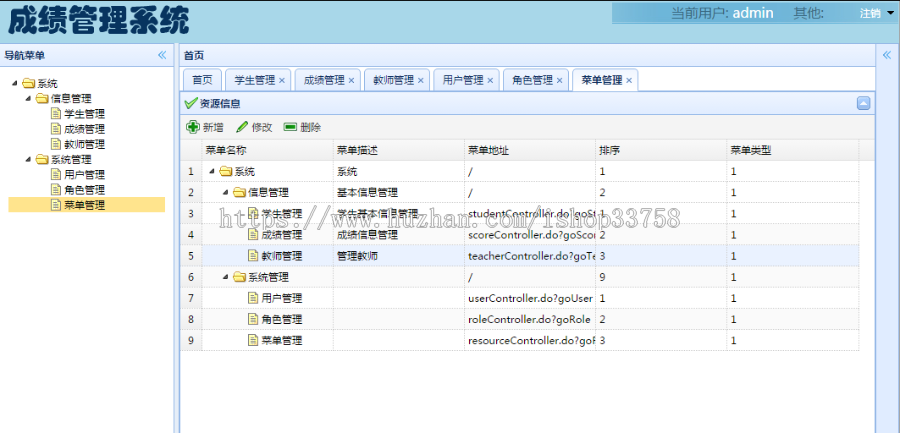Image resolution: width=900 pixels, height=433 pixels.
Task: Close the 菜单管理 tab
Action: (629, 80)
